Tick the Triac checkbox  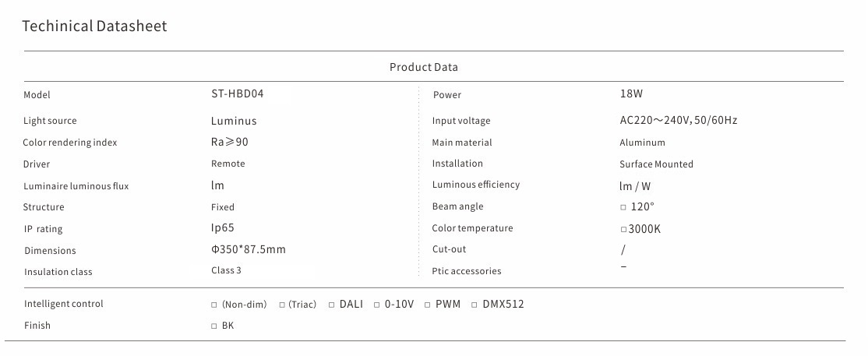coord(282,305)
